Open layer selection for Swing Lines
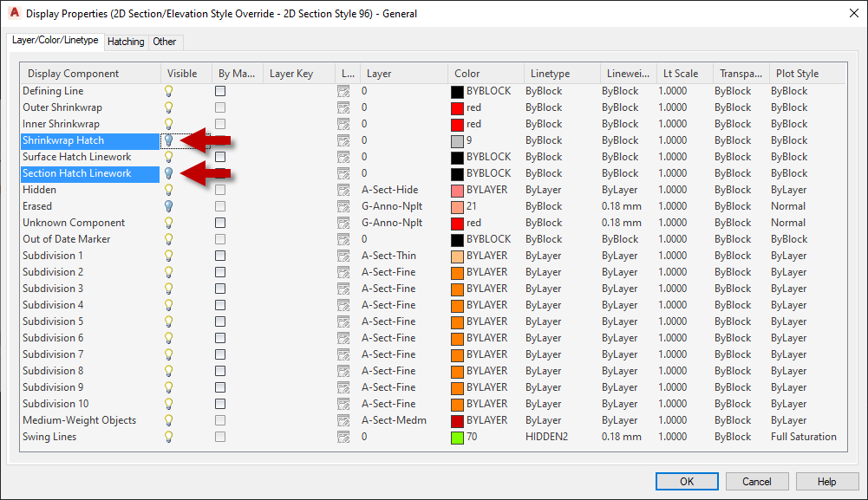Image resolution: width=868 pixels, height=500 pixels. click(345, 436)
